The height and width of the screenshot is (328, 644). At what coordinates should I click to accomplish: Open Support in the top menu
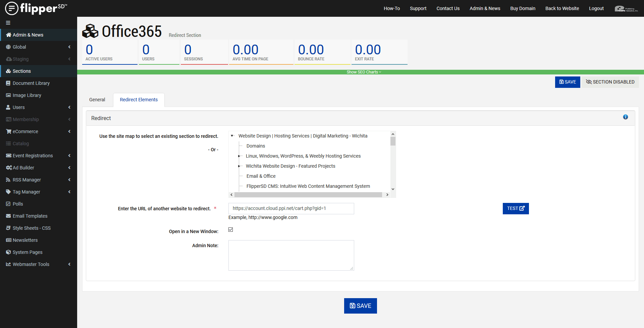[x=418, y=8]
